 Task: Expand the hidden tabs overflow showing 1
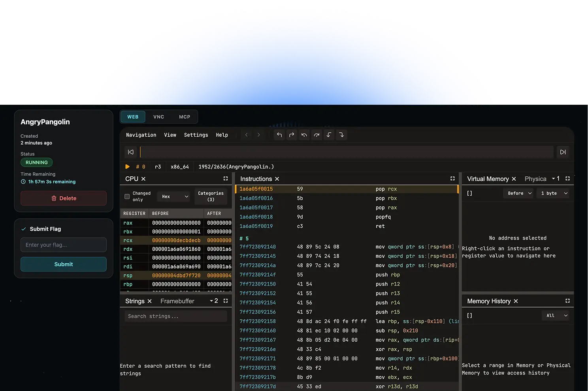coord(556,179)
